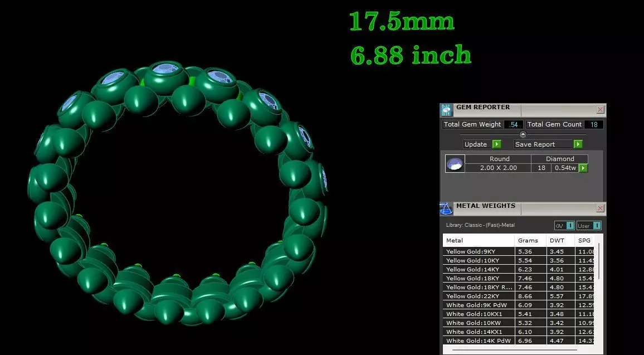Image resolution: width=644 pixels, height=355 pixels.
Task: Click the Metal Weights scale icon
Action: click(446, 209)
